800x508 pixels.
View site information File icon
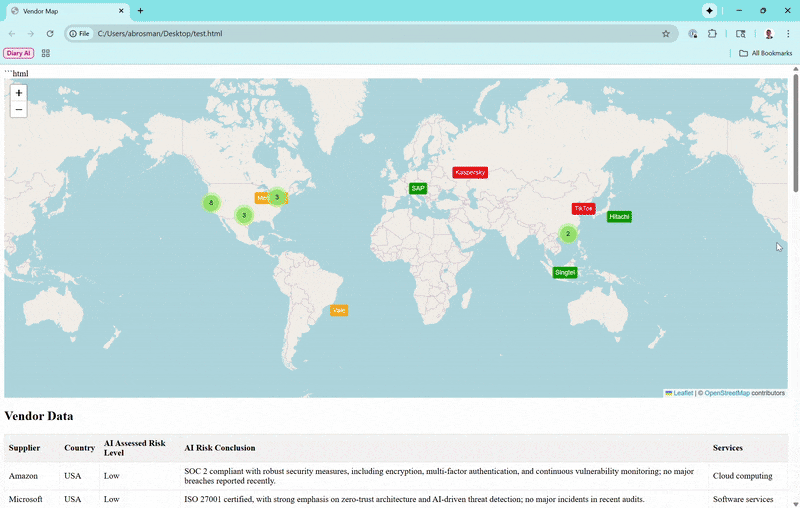click(79, 34)
